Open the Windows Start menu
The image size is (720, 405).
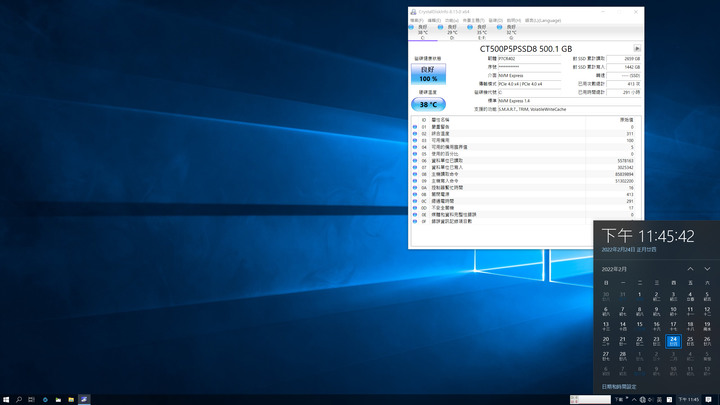tap(6, 399)
